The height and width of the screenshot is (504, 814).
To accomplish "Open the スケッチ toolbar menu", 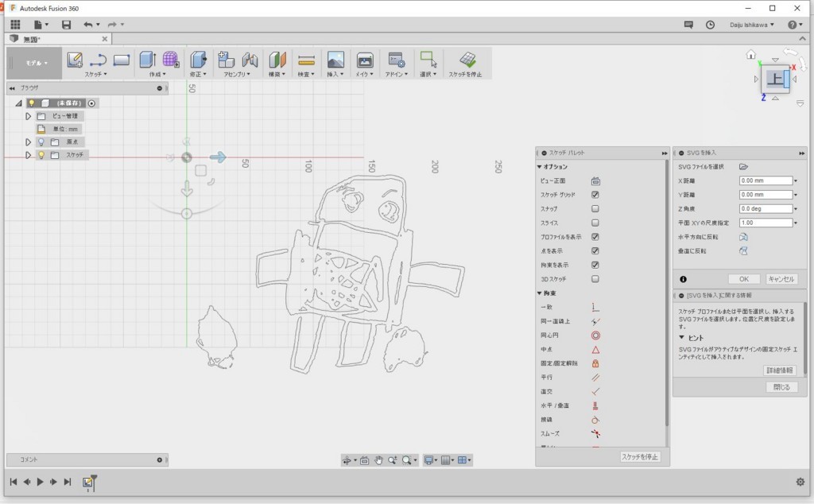I will [96, 74].
